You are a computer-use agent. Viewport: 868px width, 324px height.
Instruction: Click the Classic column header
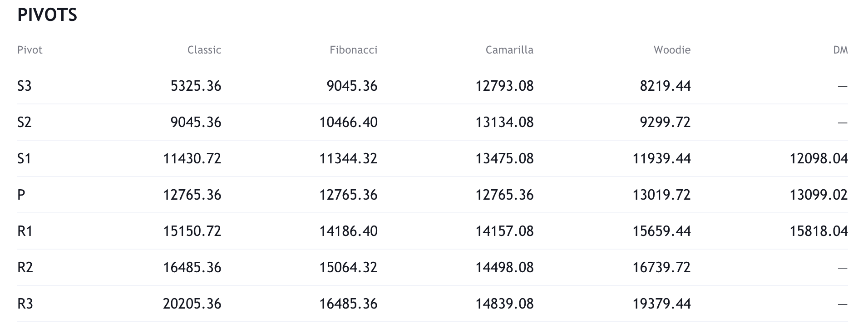pyautogui.click(x=204, y=50)
